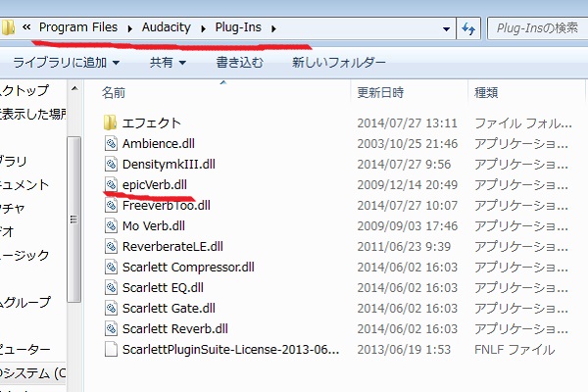Viewport: 588px width, 392px height.
Task: Click the FreeverbToo.dll file icon
Action: [x=111, y=205]
